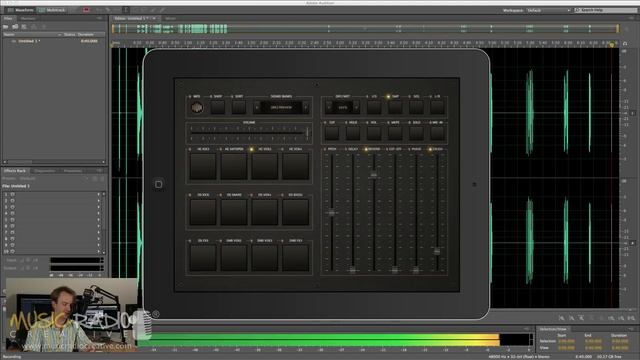Click the zoom overview navigator bar above the ruler
The width and height of the screenshot is (640, 360).
pos(366,29)
